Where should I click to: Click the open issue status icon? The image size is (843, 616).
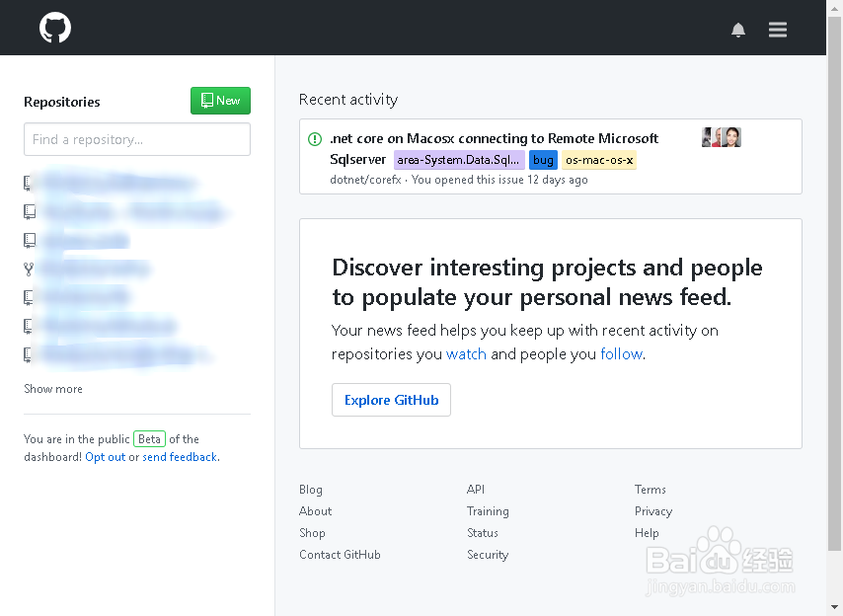[x=315, y=139]
